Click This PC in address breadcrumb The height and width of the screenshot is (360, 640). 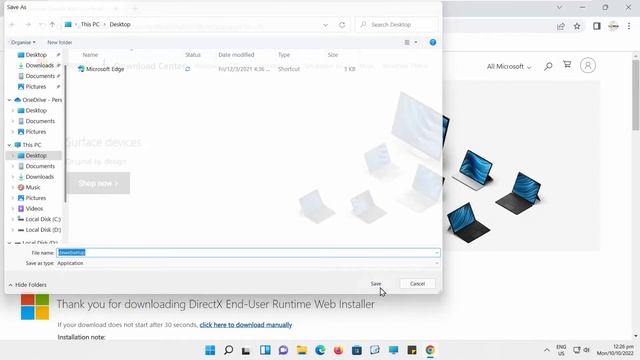tap(90, 24)
